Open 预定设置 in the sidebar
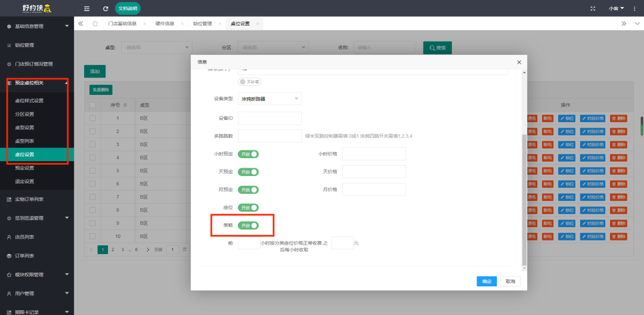The height and width of the screenshot is (315, 644). point(24,168)
